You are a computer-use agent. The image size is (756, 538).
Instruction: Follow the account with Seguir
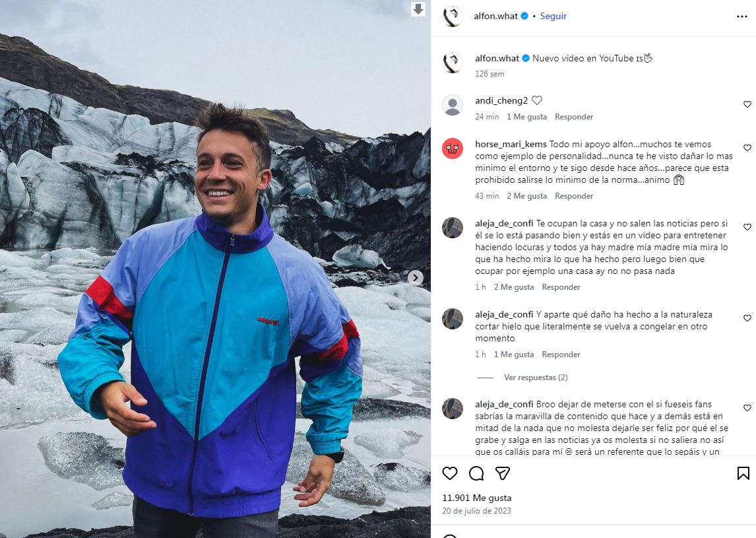[553, 17]
